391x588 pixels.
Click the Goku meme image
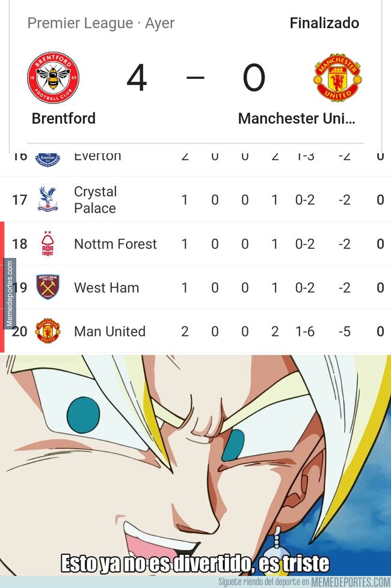pyautogui.click(x=195, y=465)
